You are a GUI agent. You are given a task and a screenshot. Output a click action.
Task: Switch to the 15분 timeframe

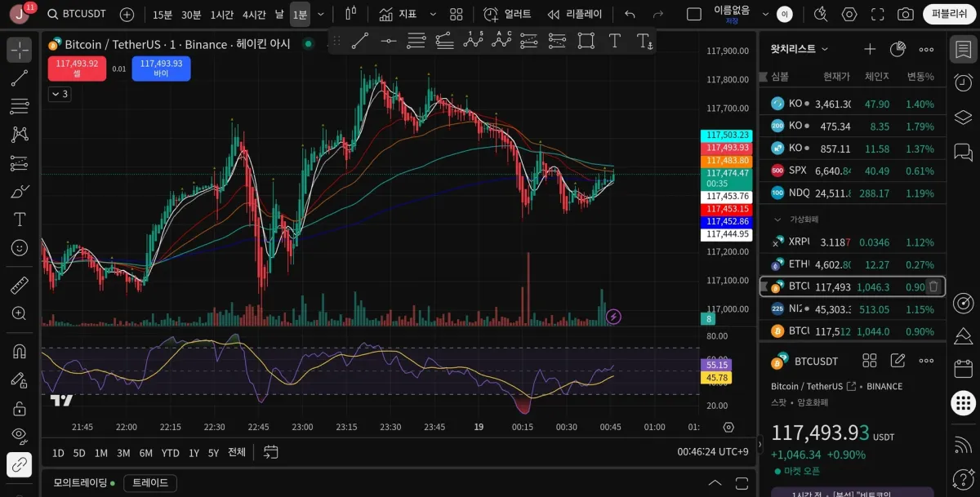(x=163, y=14)
